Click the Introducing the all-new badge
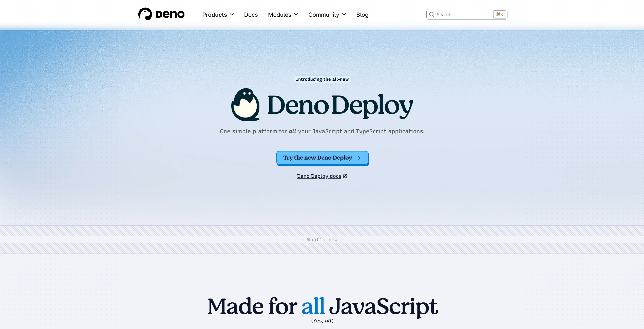644x329 pixels. [x=322, y=79]
